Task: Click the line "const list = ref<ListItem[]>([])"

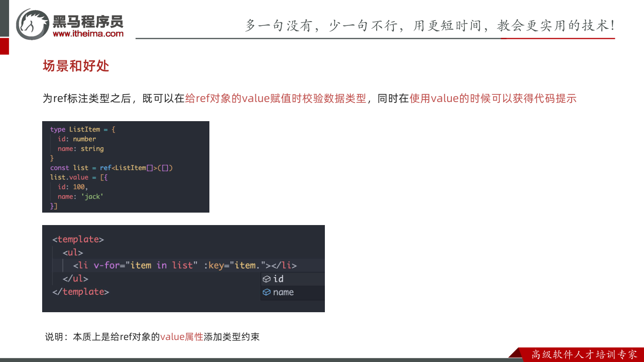Action: pyautogui.click(x=111, y=168)
